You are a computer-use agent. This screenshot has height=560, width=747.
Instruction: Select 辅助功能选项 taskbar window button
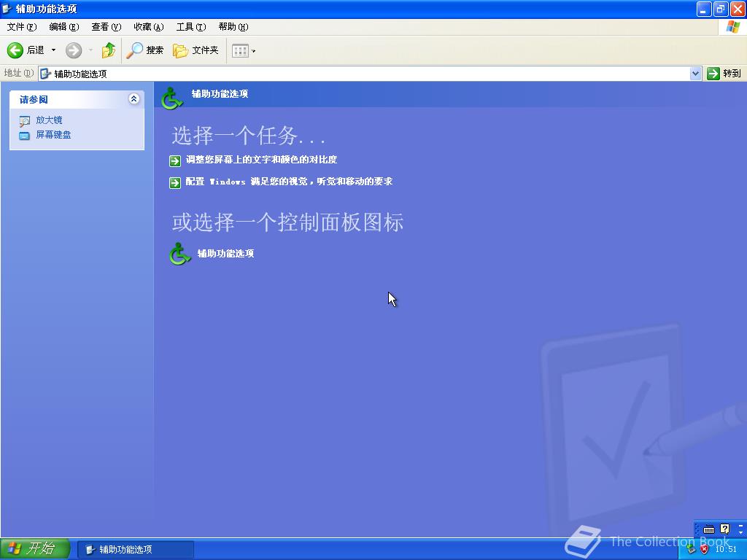(135, 549)
